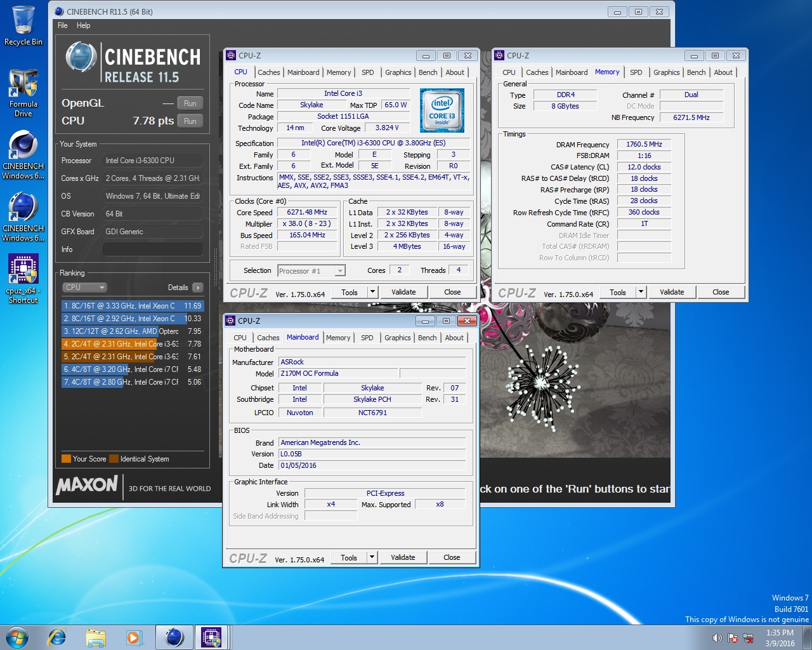Click the network tray icon
The image size is (812, 650).
click(748, 638)
